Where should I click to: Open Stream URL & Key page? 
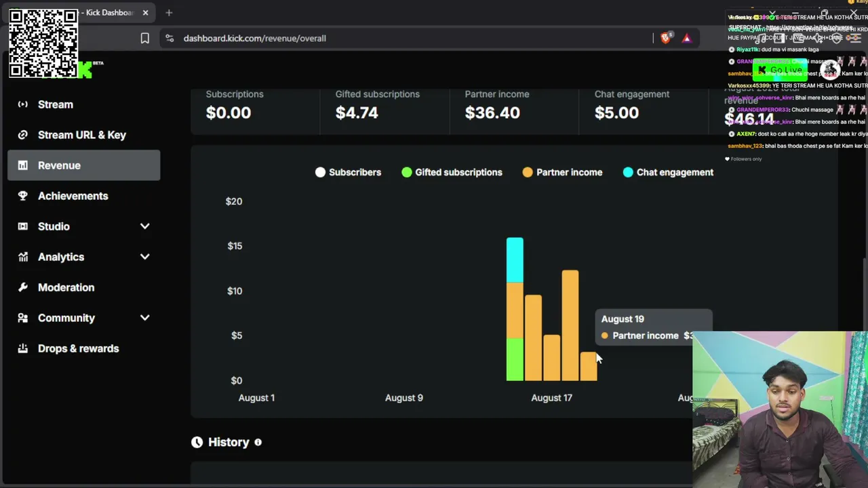click(x=83, y=135)
